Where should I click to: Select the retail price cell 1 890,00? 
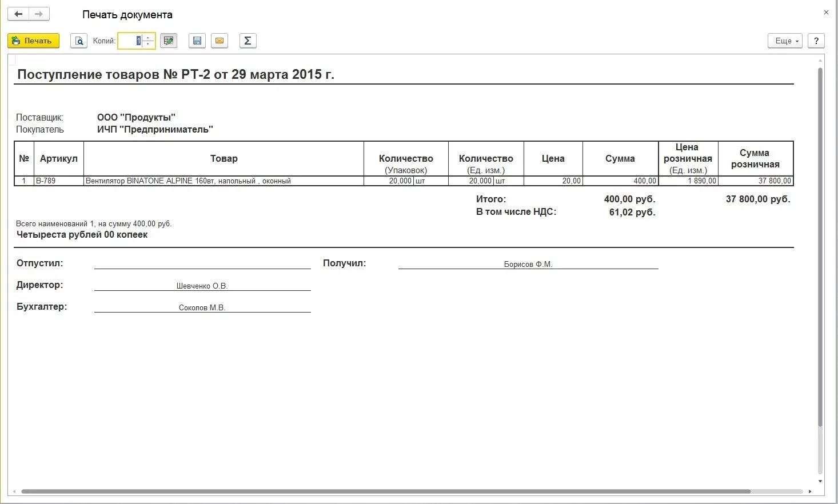coord(688,181)
